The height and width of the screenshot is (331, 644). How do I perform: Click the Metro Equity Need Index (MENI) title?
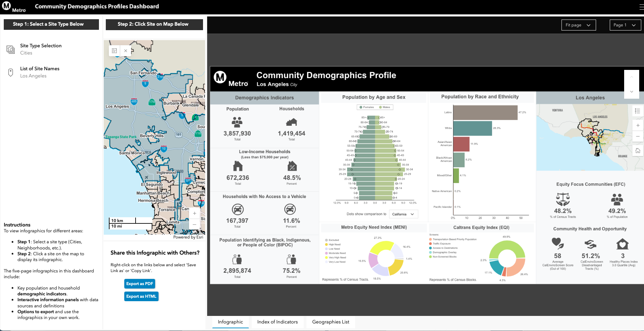374,228
